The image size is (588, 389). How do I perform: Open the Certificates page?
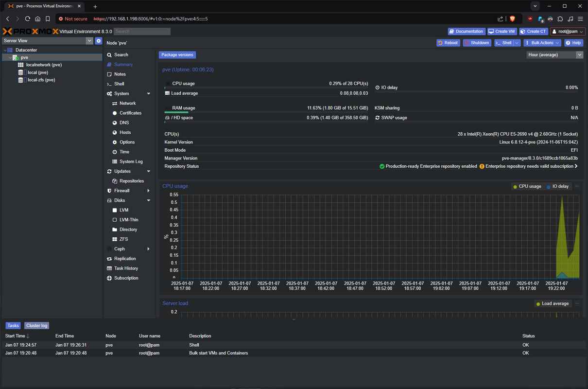[130, 113]
